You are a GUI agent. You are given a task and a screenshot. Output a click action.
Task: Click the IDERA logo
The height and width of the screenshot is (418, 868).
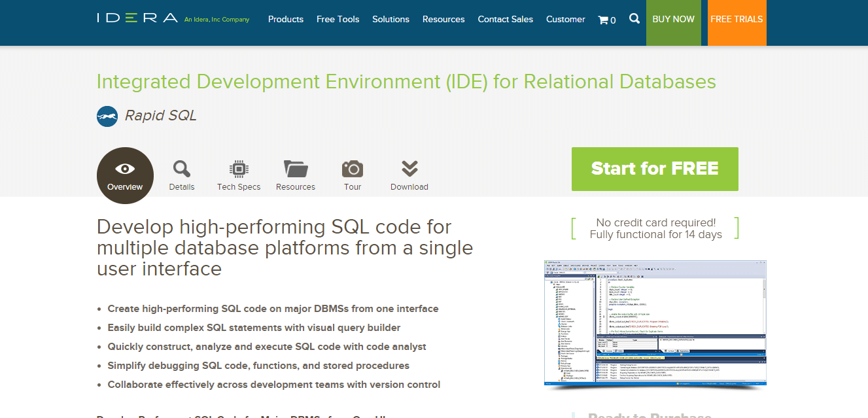pyautogui.click(x=137, y=18)
